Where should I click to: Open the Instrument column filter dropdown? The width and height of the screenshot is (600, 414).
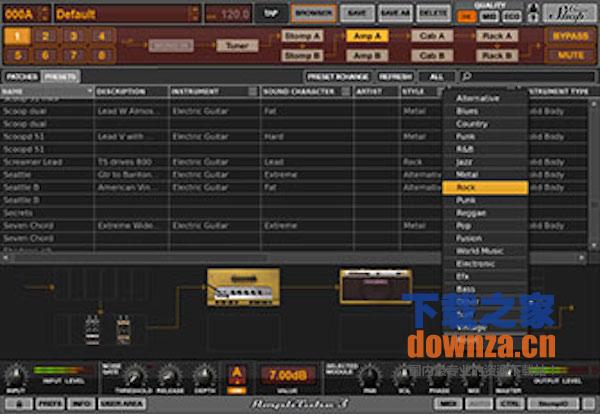(x=253, y=91)
